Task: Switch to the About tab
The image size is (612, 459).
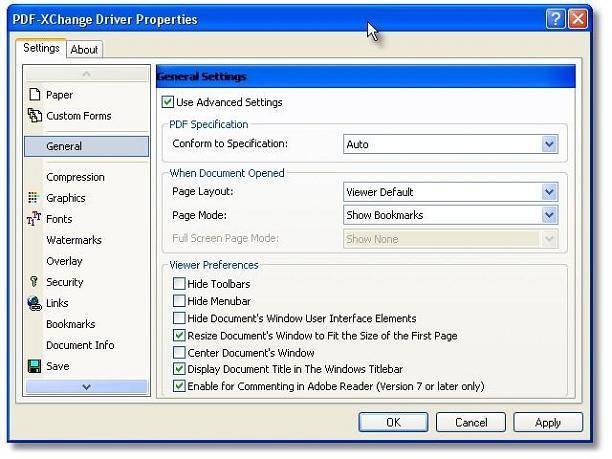Action: pyautogui.click(x=84, y=50)
